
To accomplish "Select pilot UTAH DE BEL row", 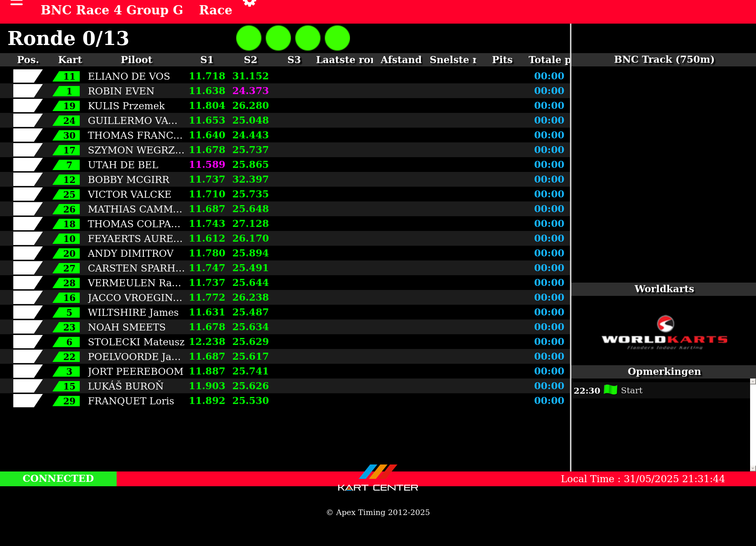I will [123, 165].
